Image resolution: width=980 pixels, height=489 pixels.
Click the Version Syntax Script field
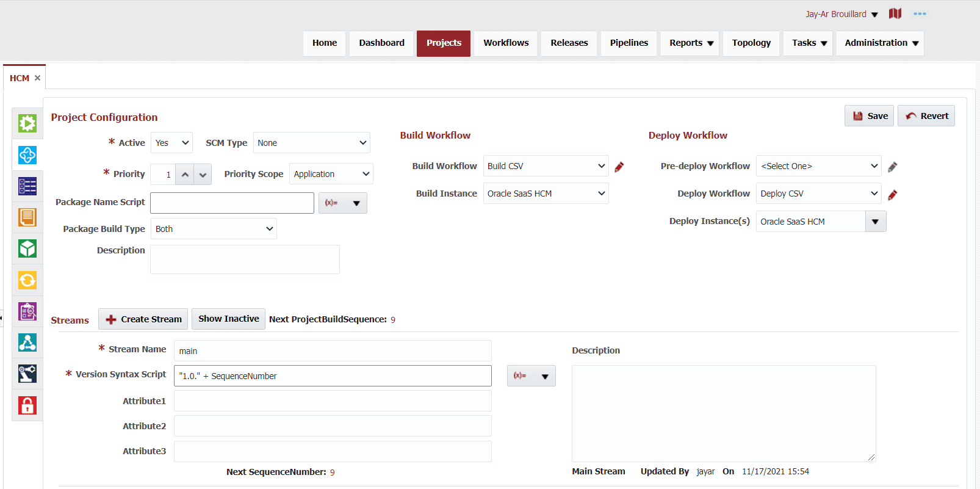coord(333,376)
